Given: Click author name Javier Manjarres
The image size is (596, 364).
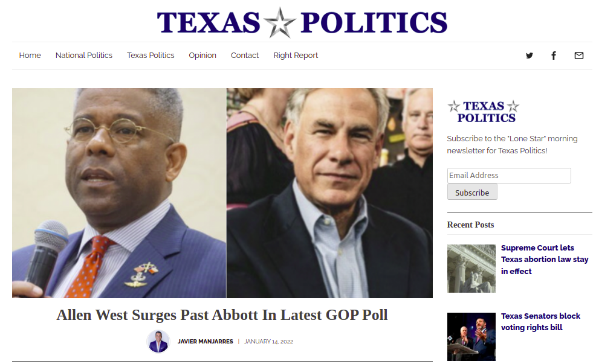Looking at the screenshot, I should (206, 342).
